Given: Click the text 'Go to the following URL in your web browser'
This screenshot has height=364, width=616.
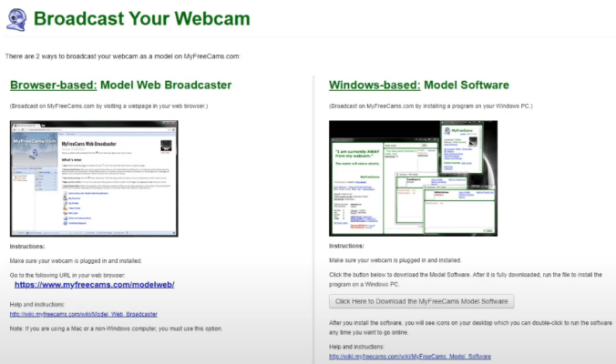Looking at the screenshot, I should click(67, 276).
